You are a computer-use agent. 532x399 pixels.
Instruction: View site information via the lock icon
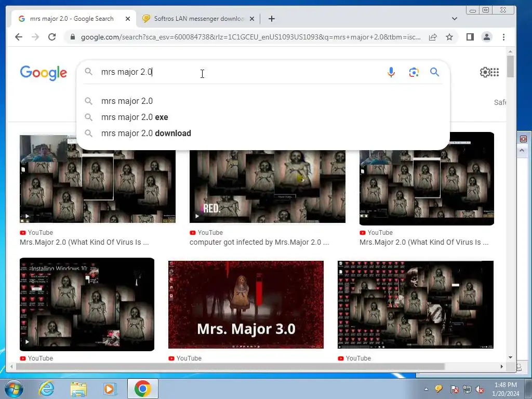tap(73, 37)
